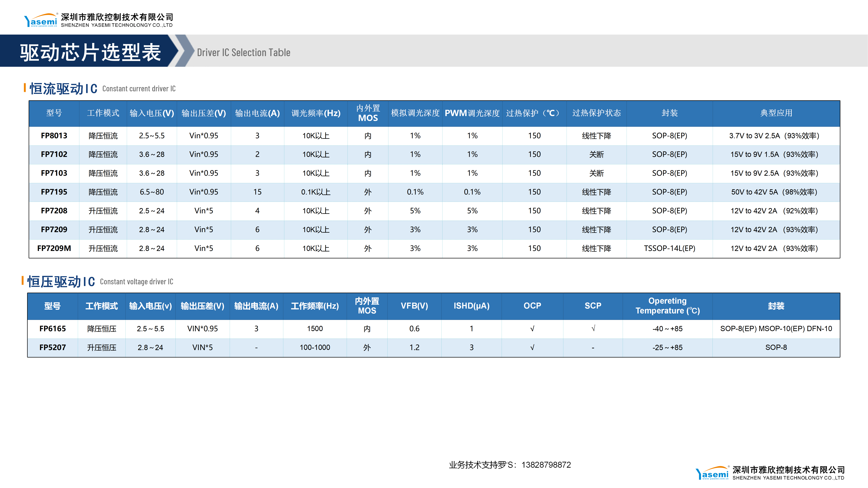Screen dimensions: 868x488
Task: Click the 1500 frequency cell
Action: 315,329
